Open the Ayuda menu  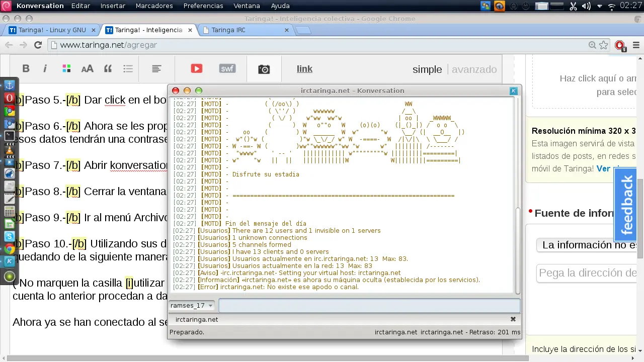coord(280,6)
